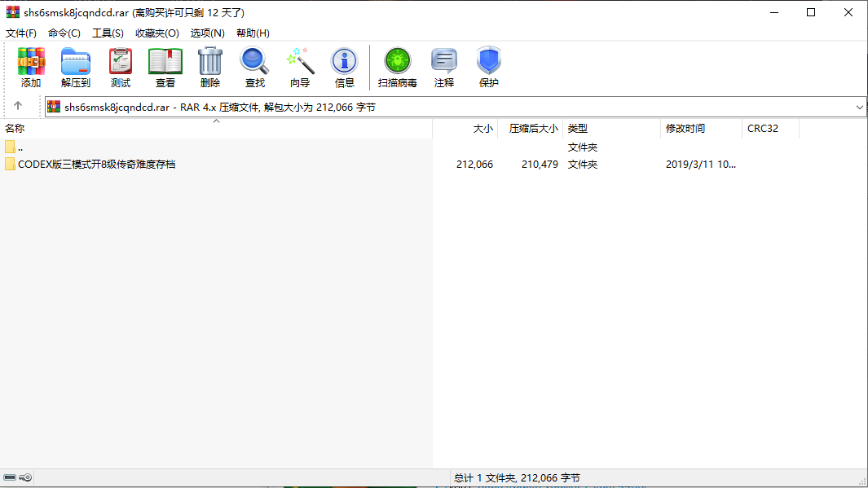Click status bar total 总计 1 文件夹 text
868x488 pixels.
(517, 478)
